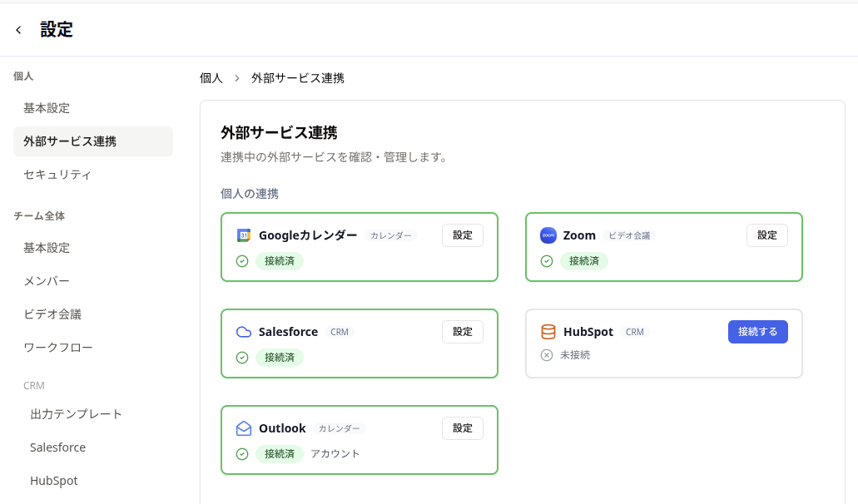Click the breadcrumb chevron after 個人
Screen dimensions: 858x504
coord(237,78)
